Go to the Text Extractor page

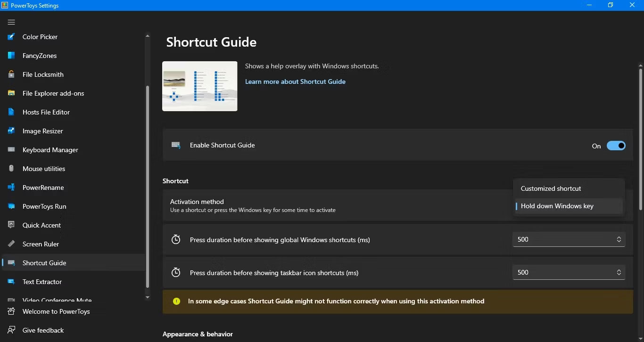tap(42, 282)
